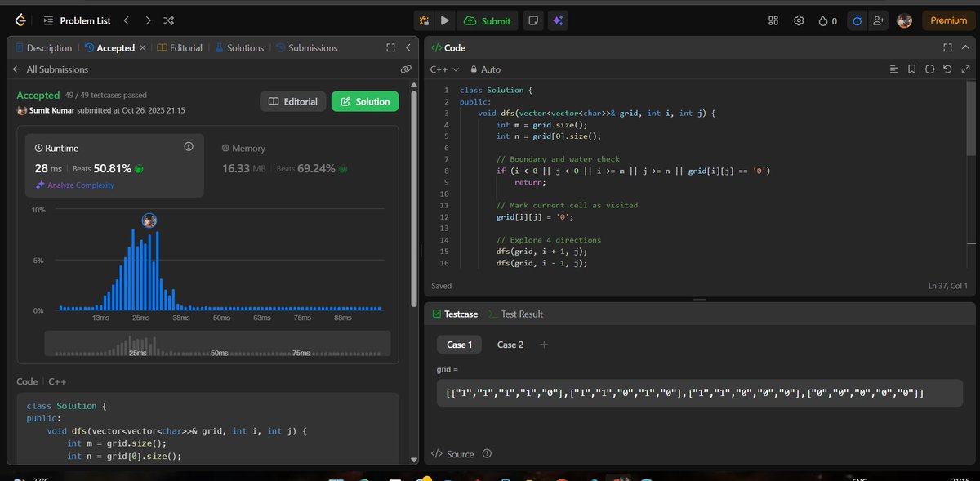Screen dimensions: 980x481
Task: Go to next problem arrow
Action: coord(147,20)
